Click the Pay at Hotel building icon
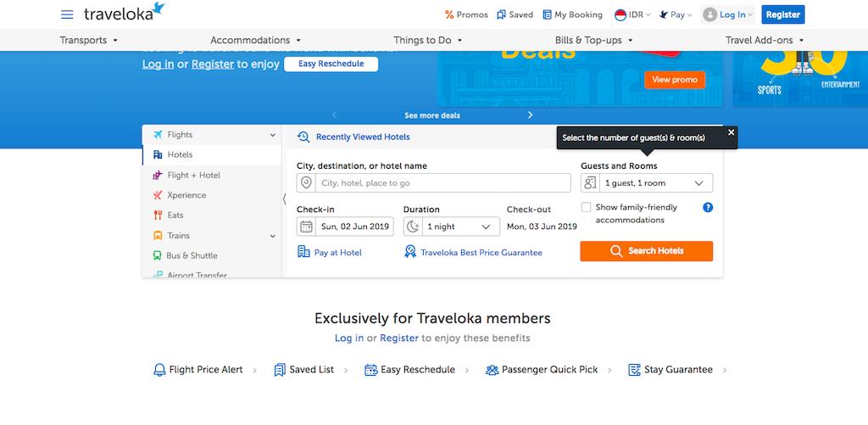This screenshot has width=868, height=425. click(x=303, y=252)
